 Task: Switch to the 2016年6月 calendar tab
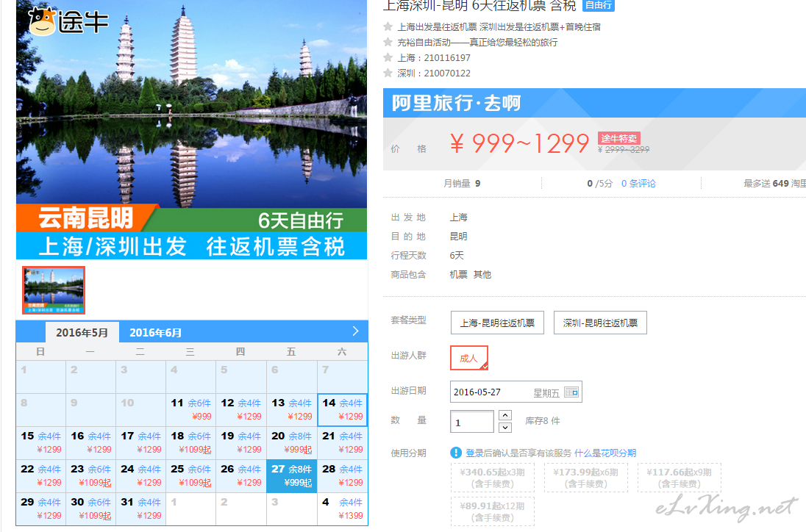(155, 332)
